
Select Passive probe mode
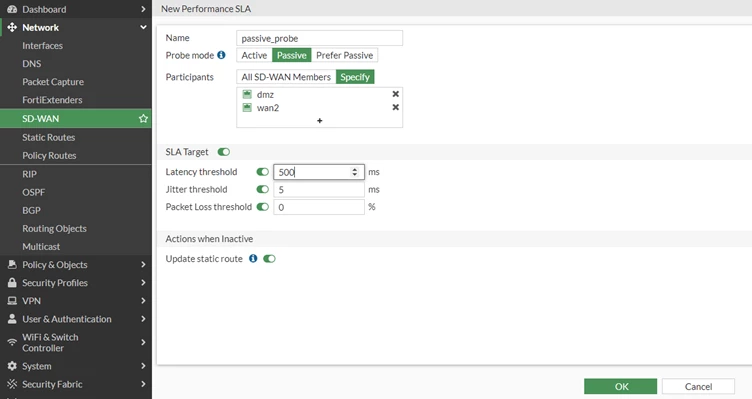(292, 55)
